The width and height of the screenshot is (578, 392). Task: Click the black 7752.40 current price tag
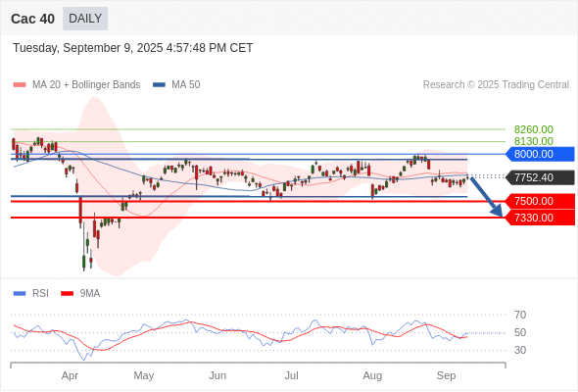coord(540,177)
